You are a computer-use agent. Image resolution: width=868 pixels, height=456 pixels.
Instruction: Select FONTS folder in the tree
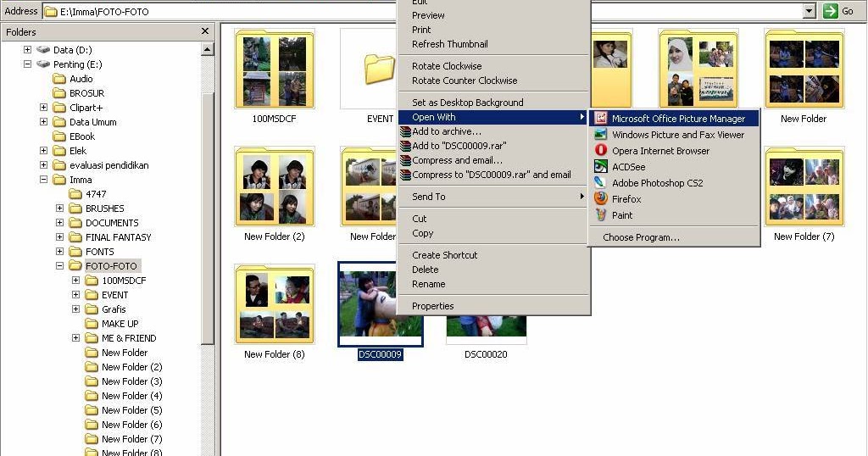[100, 251]
